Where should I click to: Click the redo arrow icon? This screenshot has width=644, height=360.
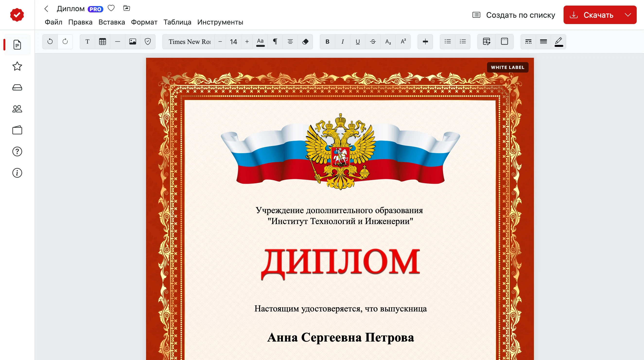(65, 42)
